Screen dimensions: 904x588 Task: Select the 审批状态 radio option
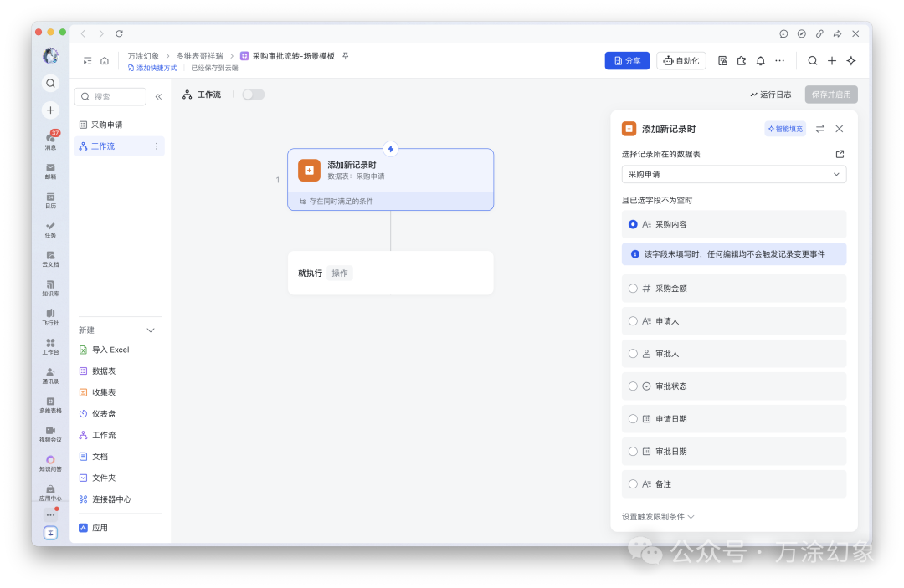click(x=634, y=386)
